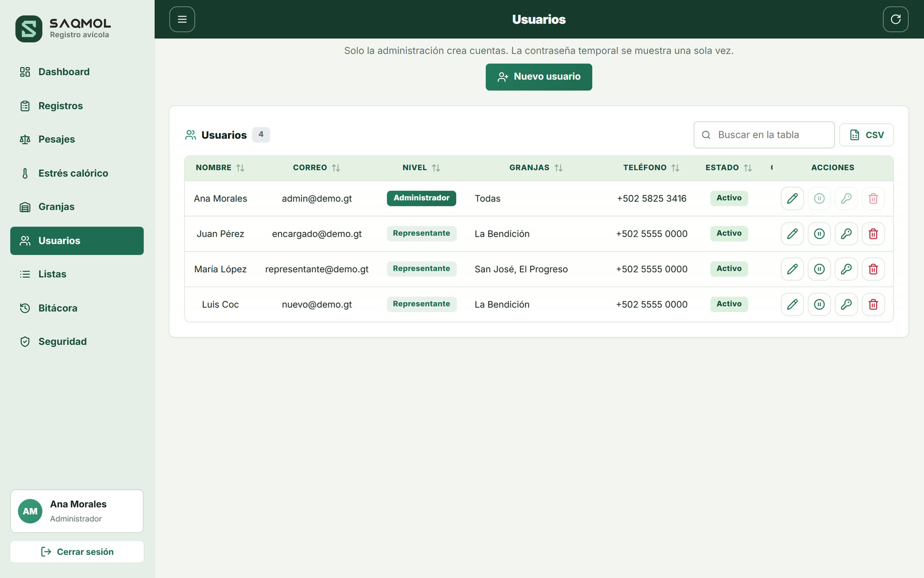Focus the Buscar en la tabla field

click(764, 135)
